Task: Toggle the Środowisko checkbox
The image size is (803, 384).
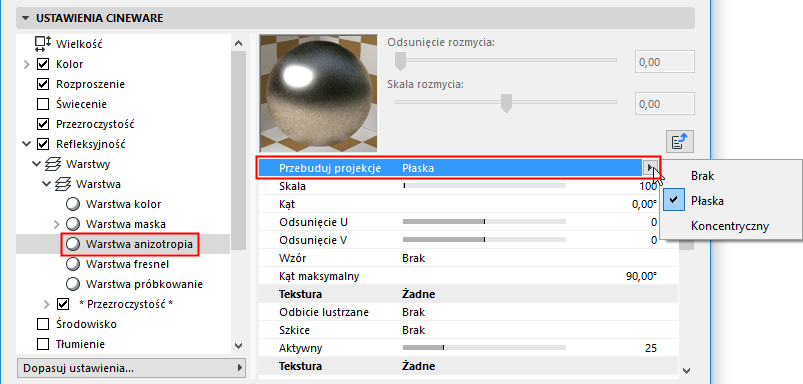Action: click(x=43, y=324)
